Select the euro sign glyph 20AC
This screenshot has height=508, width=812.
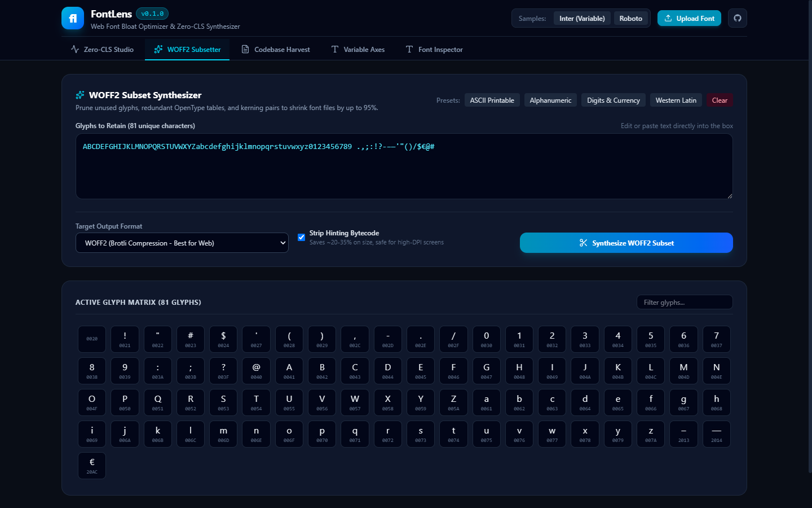point(92,466)
